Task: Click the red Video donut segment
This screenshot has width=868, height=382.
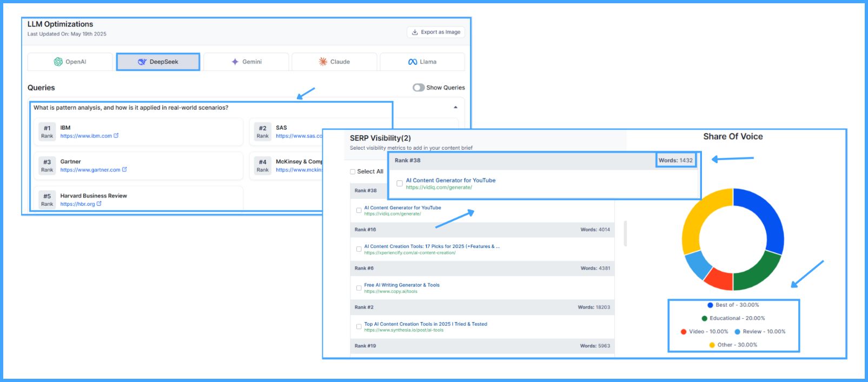Action: click(720, 279)
